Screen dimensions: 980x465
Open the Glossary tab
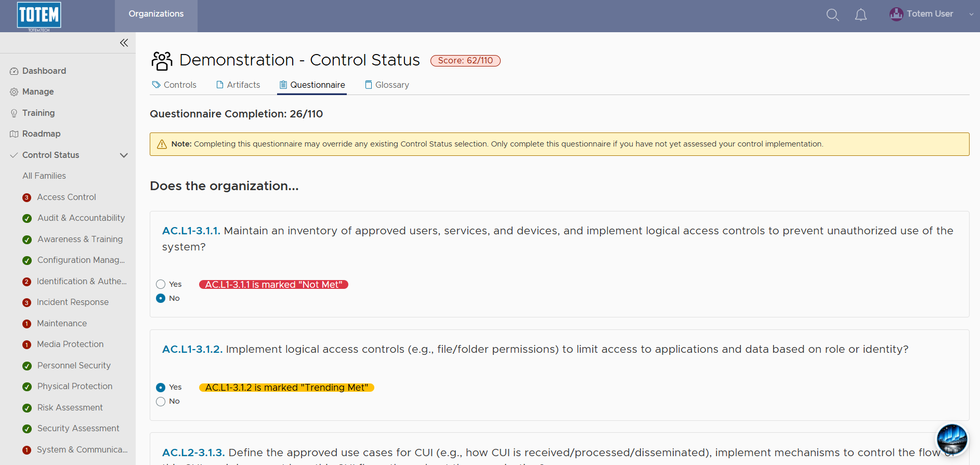pos(387,85)
